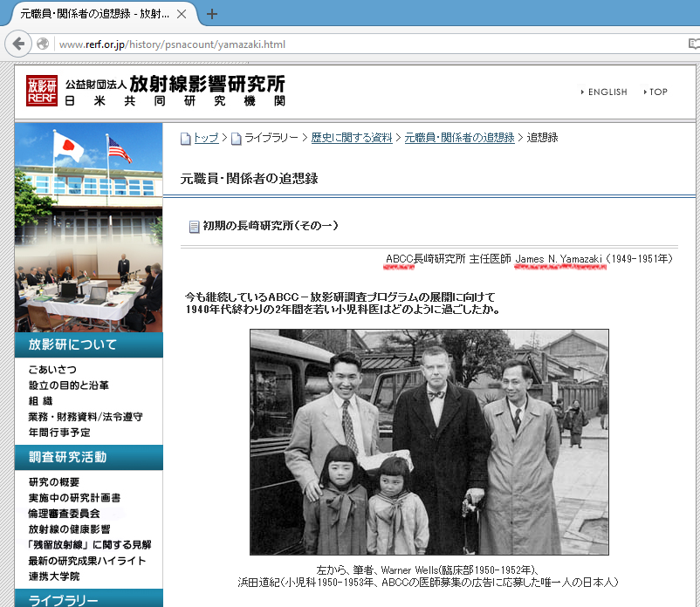
Task: Click the 左から、筆者、Warner Wells caption line
Action: click(428, 570)
